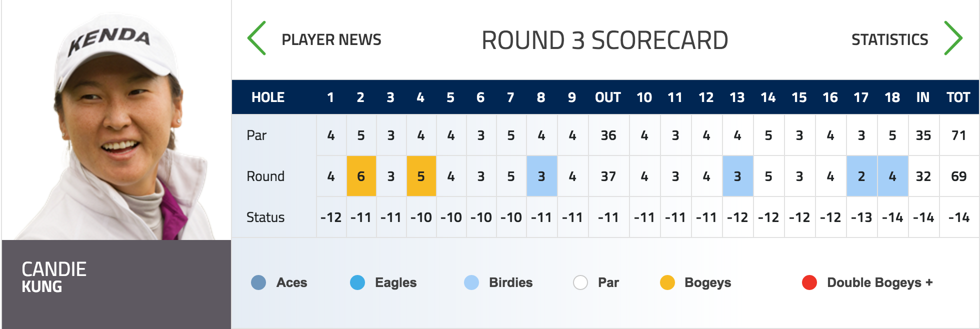Select the bogey score on hole 2
This screenshot has width=980, height=329.
pos(361,176)
